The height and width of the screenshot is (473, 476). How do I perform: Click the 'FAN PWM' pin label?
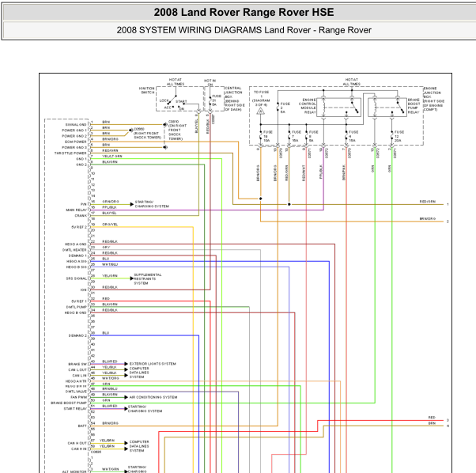click(78, 397)
